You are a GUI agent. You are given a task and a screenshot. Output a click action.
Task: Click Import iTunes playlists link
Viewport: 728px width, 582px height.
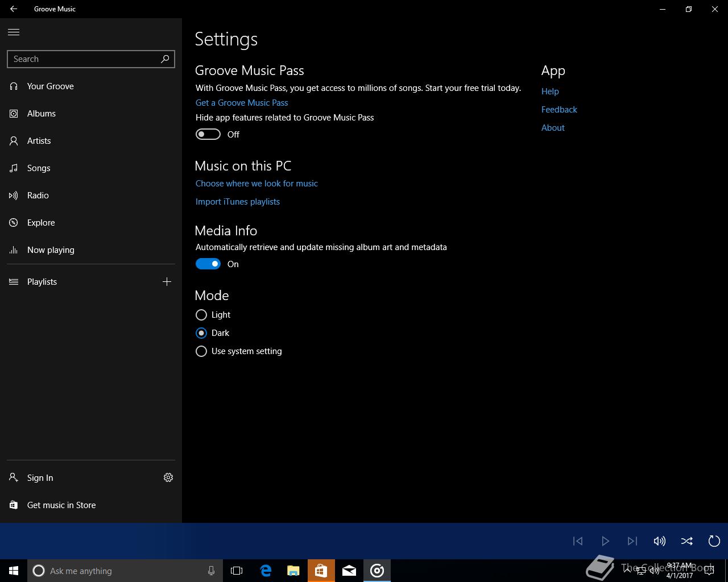[238, 202]
